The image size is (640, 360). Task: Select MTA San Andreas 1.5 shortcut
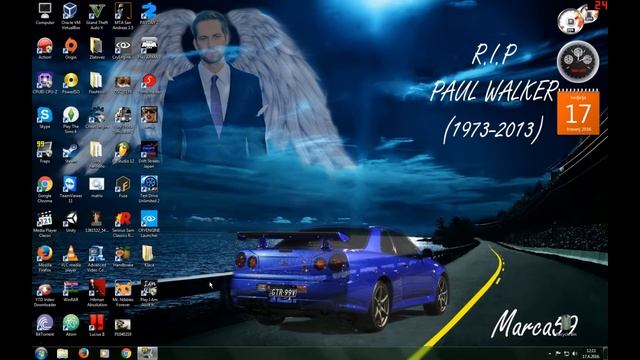pyautogui.click(x=123, y=16)
